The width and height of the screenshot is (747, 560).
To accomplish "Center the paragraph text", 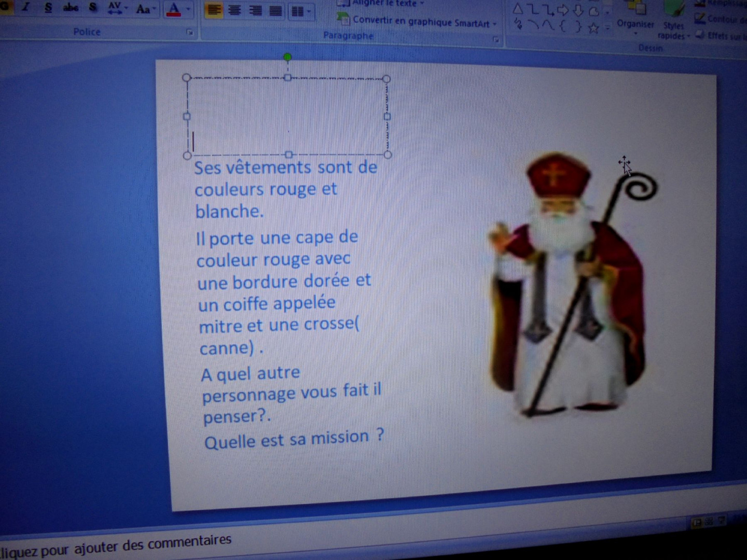I will coord(234,10).
